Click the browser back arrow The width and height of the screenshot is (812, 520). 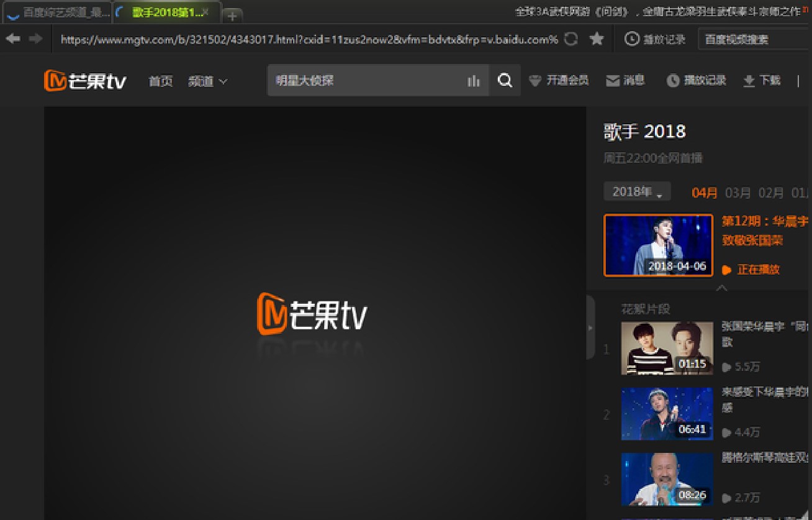coord(13,39)
